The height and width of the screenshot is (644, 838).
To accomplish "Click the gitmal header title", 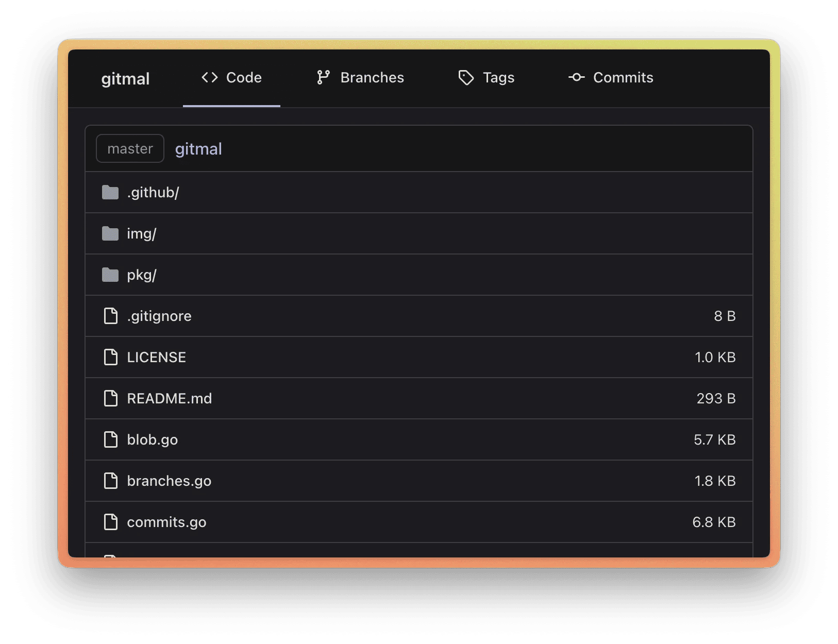I will point(125,79).
